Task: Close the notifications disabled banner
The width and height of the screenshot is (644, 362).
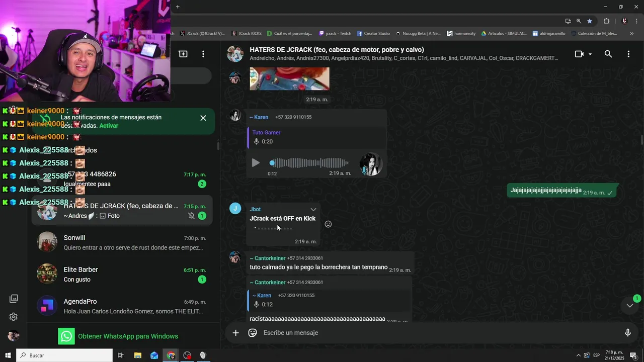Action: tap(203, 118)
